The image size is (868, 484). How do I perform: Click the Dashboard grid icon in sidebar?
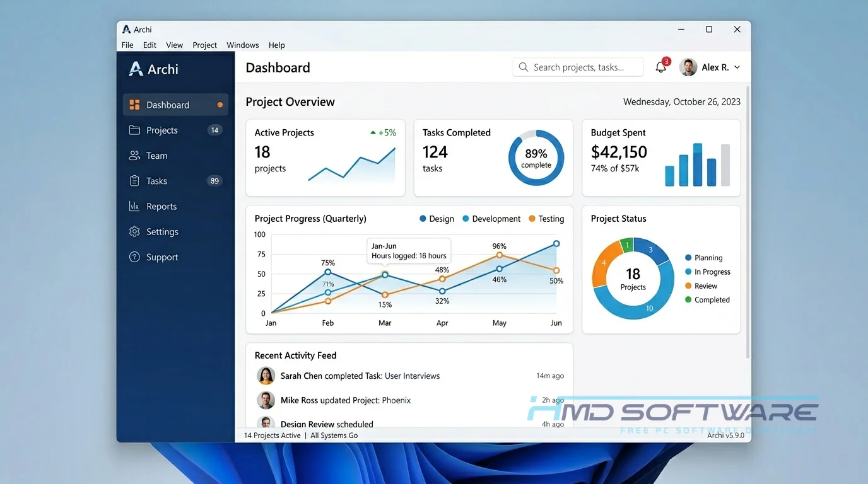click(x=134, y=105)
